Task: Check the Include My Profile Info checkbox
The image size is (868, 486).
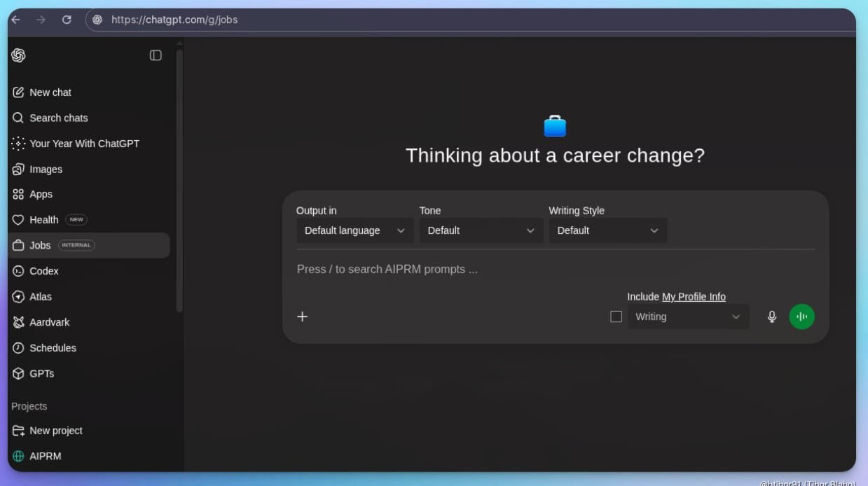Action: click(616, 317)
